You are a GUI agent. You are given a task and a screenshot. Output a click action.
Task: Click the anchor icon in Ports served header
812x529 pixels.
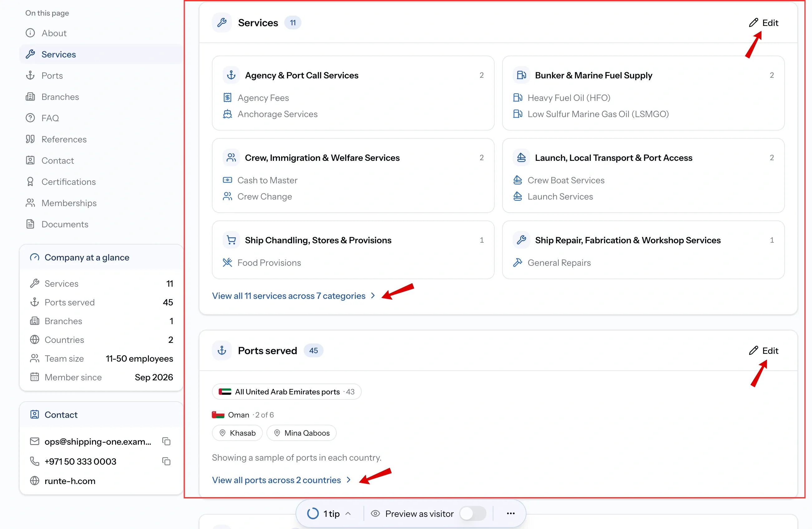point(222,351)
